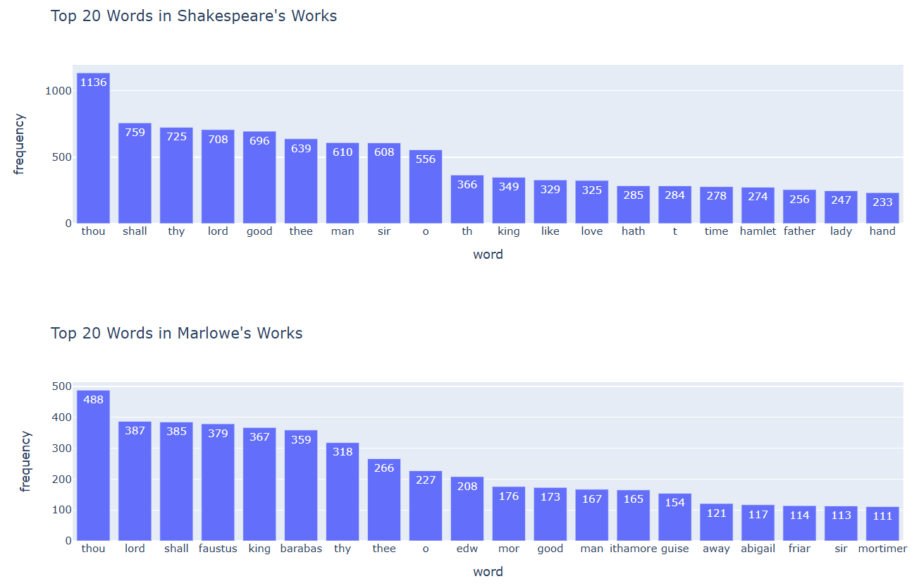
Task: Click the 'lady' x-axis label in Shakespeare's chart
Action: pos(841,231)
